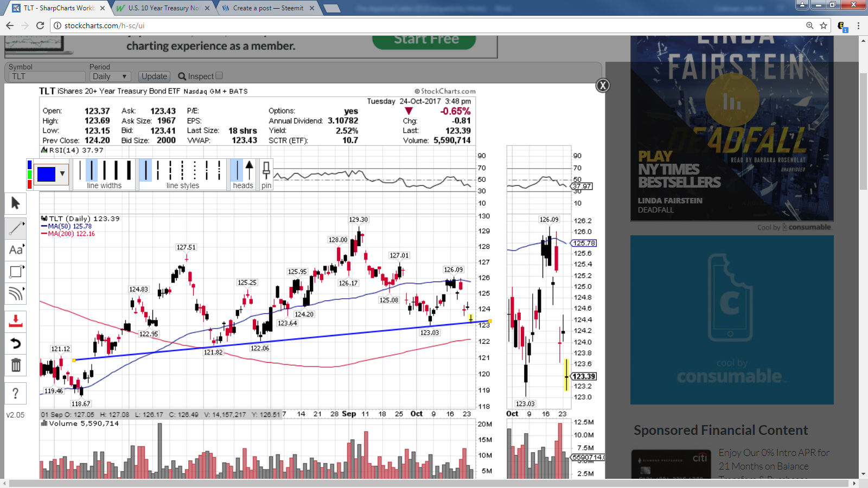Bookmark this page with the star
This screenshot has height=488, width=868.
click(x=824, y=25)
